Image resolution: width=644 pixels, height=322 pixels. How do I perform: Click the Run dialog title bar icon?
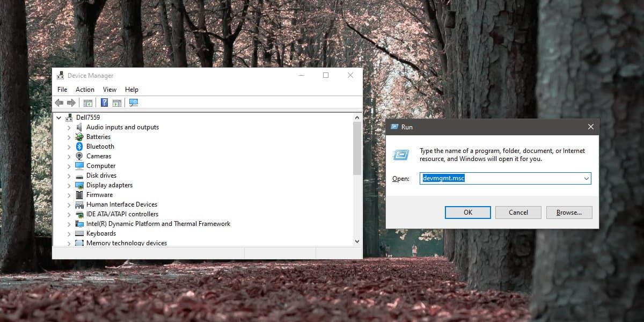tap(394, 127)
